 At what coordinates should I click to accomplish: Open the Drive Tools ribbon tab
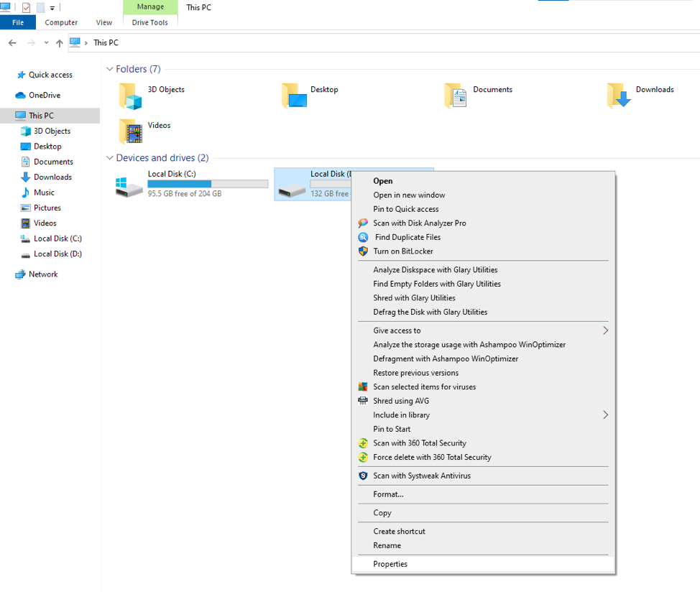pyautogui.click(x=150, y=22)
